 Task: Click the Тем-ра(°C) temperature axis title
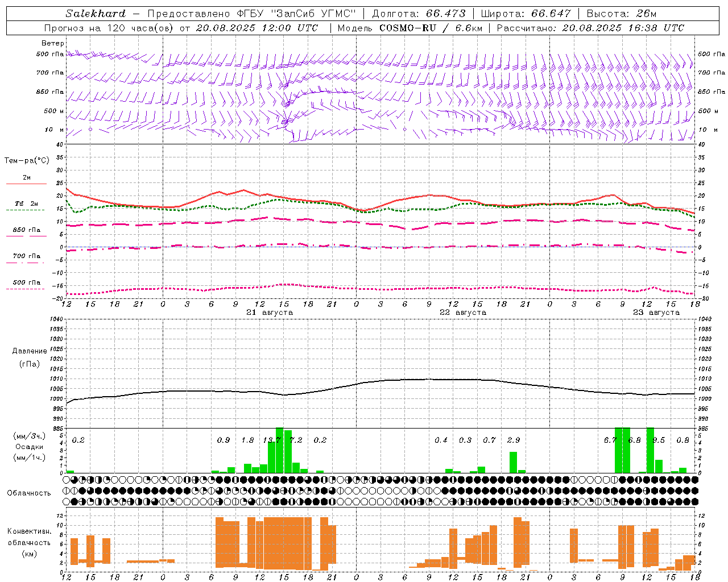click(27, 161)
